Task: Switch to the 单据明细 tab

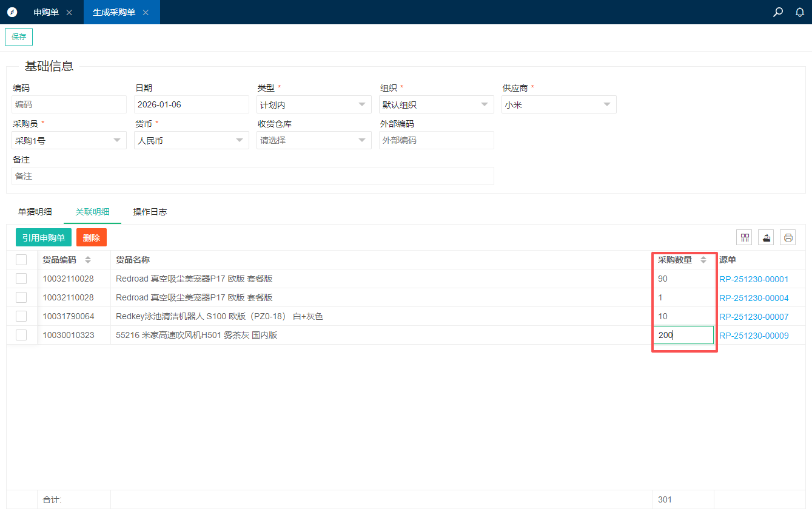Action: pos(35,212)
